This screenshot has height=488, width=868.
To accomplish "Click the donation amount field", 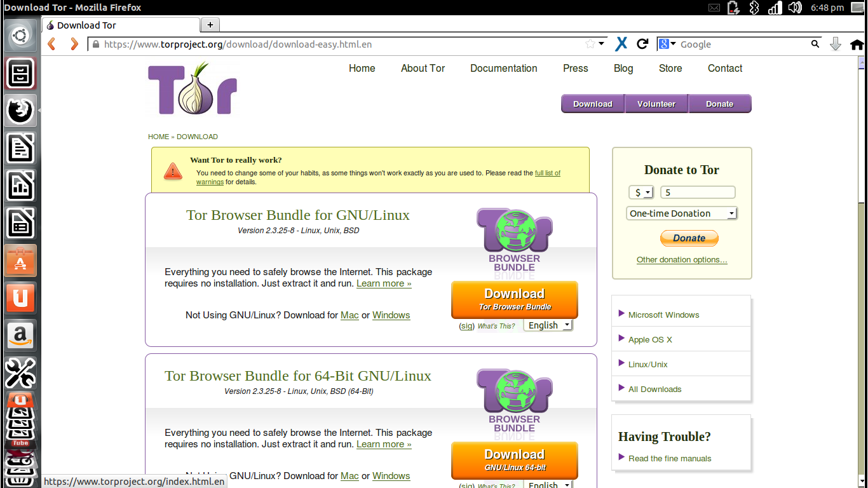I will point(698,192).
